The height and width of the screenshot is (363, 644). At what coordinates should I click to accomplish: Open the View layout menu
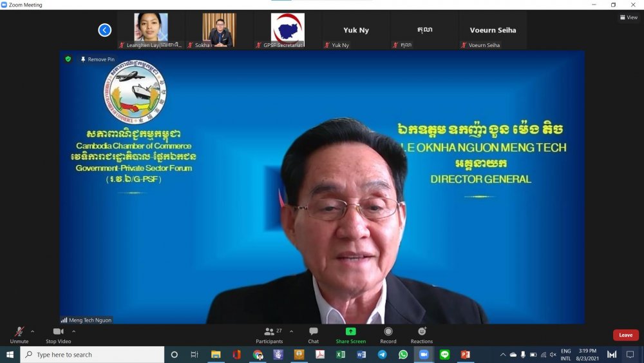629,17
